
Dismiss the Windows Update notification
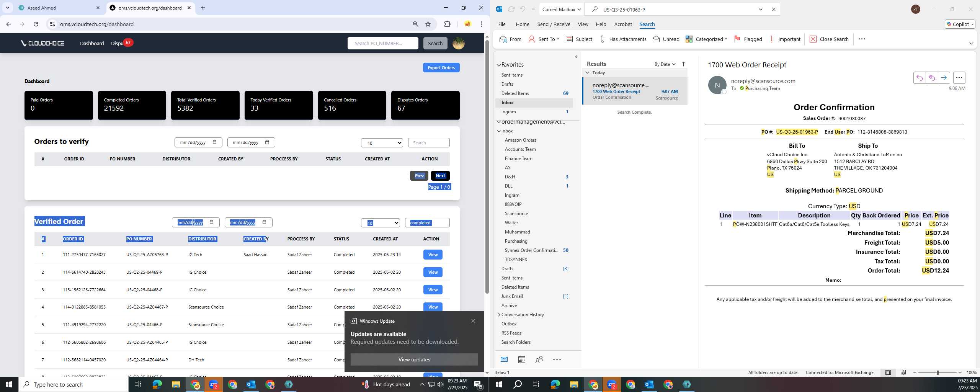pos(473,321)
